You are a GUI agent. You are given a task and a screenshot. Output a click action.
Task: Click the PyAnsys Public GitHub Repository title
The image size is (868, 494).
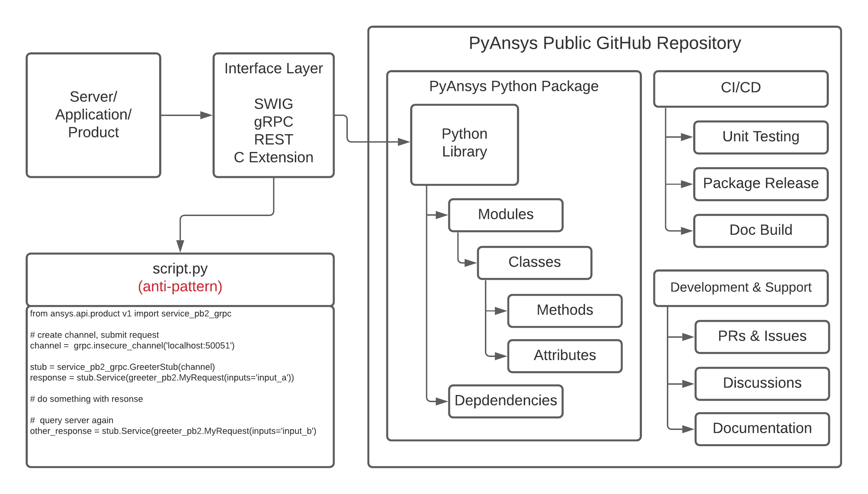tap(605, 43)
